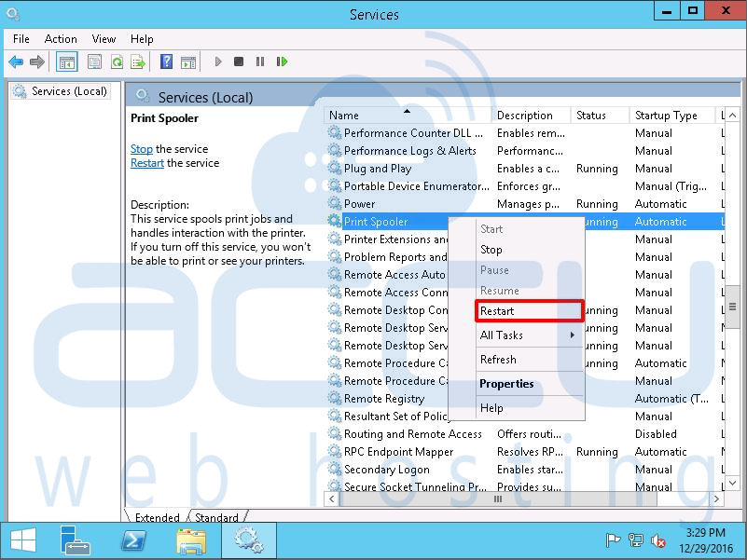Open the Action Center flag tray icon
This screenshot has height=560, width=747.
coord(613,540)
